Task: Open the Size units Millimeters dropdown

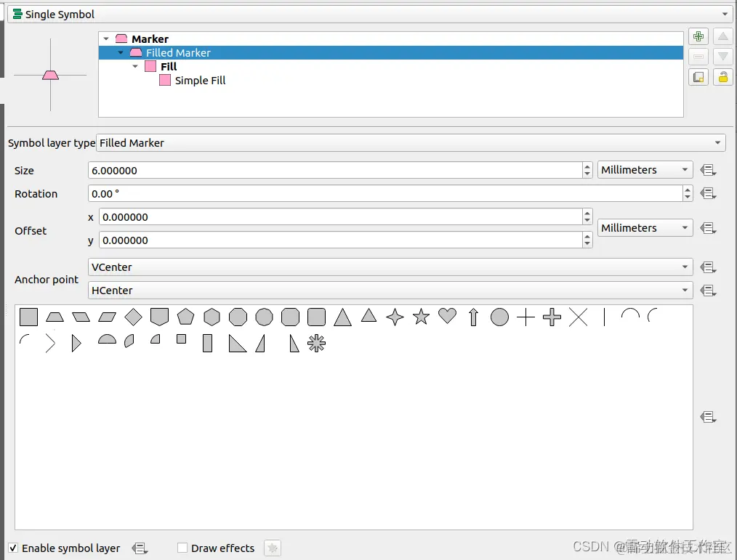Action: coord(645,169)
